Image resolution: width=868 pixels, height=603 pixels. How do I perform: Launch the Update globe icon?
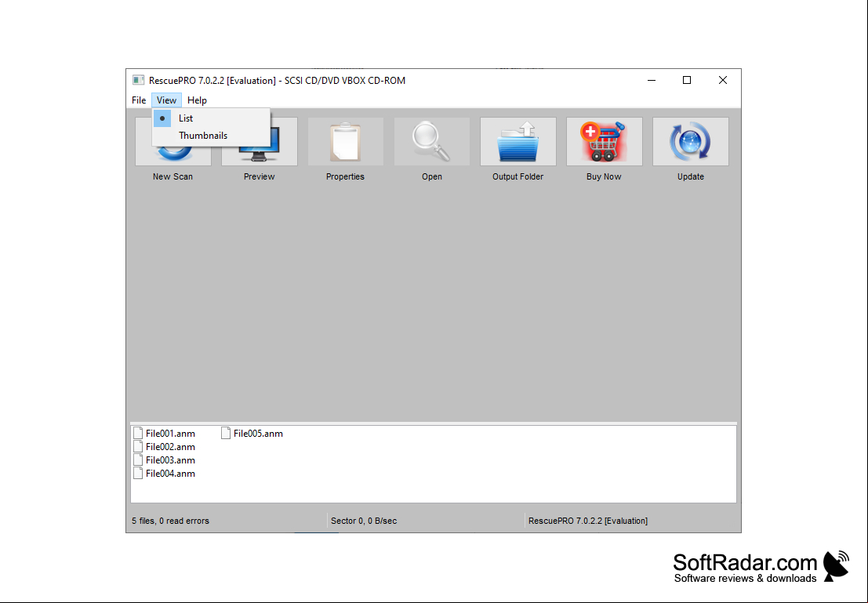point(691,141)
